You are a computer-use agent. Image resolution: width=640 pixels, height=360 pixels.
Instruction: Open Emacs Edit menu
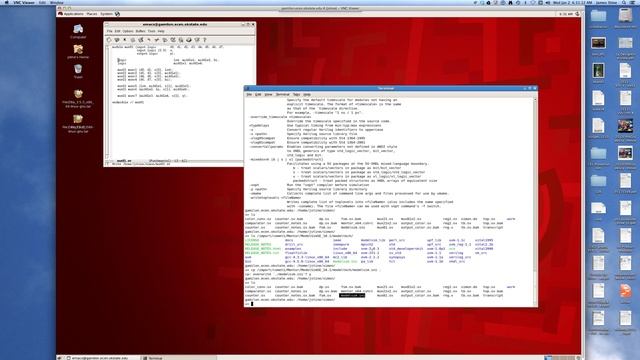click(x=118, y=31)
